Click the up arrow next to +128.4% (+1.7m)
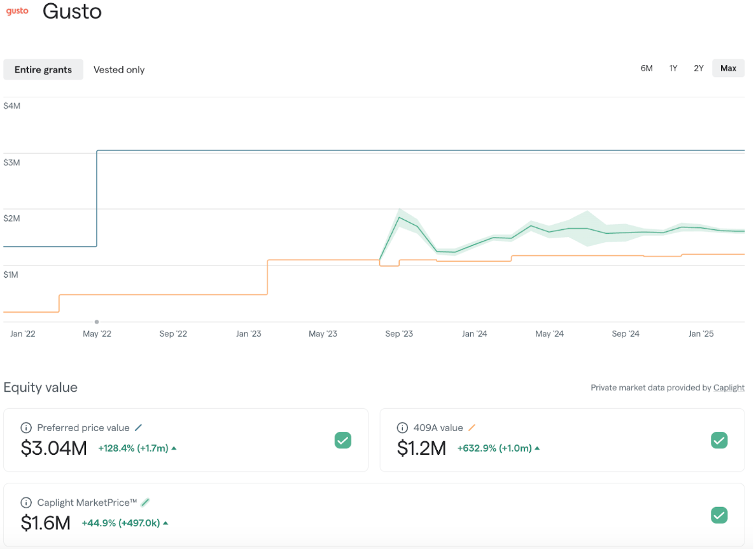The height and width of the screenshot is (549, 756). click(x=174, y=448)
